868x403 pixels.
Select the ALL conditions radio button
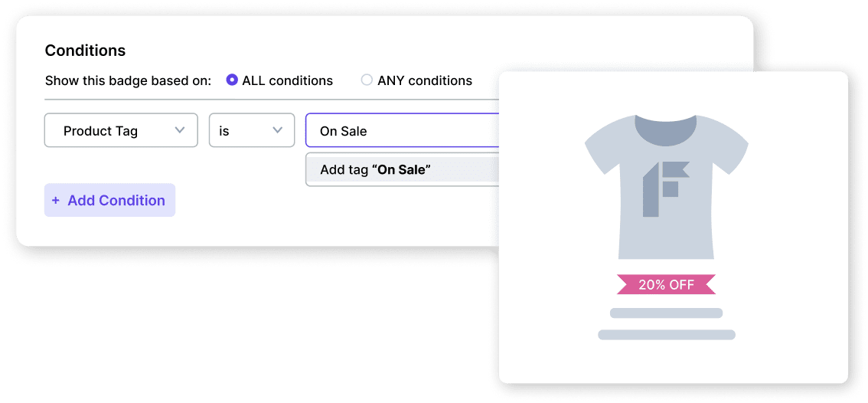[232, 80]
